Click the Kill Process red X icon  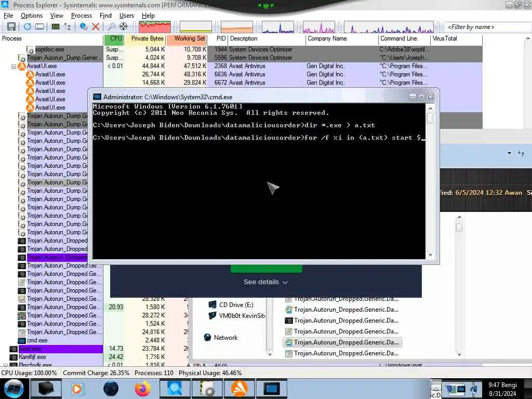[96, 26]
